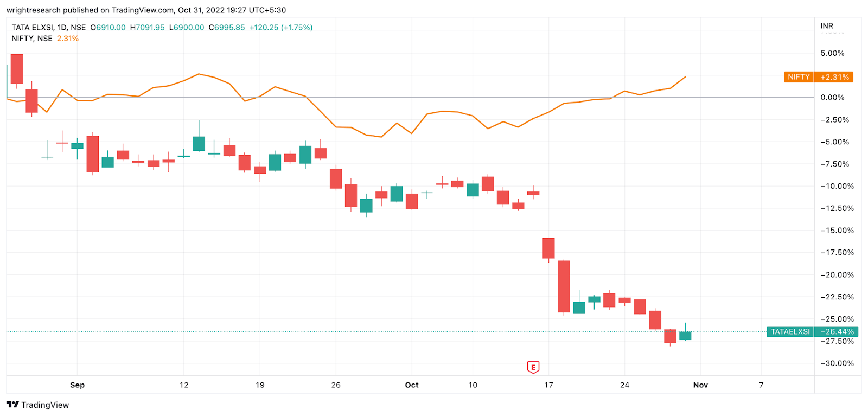Viewport: 868px width, 416px height.
Task: Click the +2.31% NIFTY value badge
Action: [x=834, y=77]
